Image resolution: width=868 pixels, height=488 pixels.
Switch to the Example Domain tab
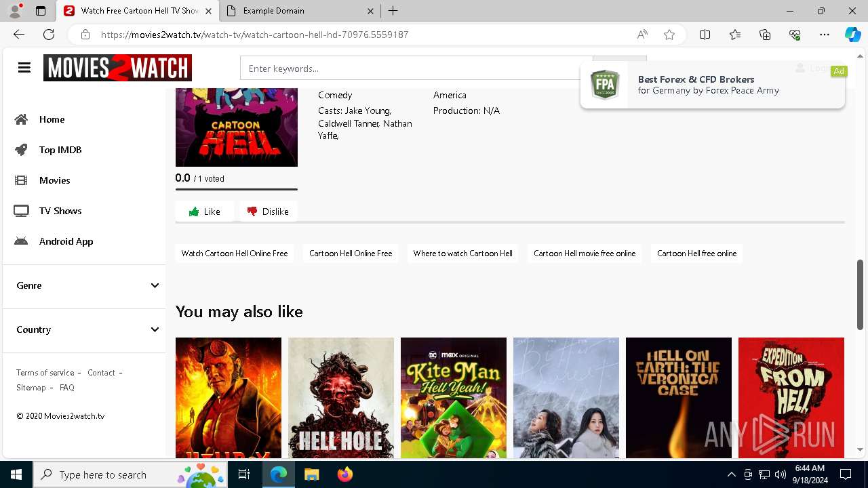click(x=302, y=11)
